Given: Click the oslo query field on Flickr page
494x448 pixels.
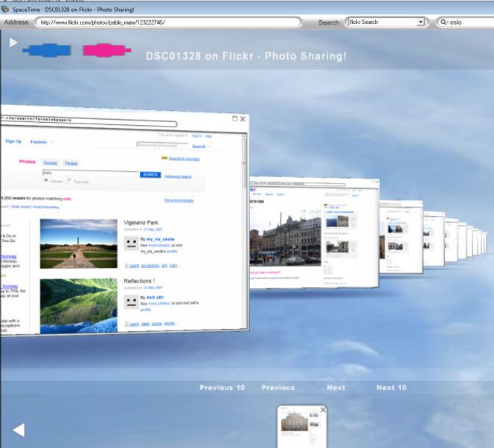Looking at the screenshot, I should (91, 173).
